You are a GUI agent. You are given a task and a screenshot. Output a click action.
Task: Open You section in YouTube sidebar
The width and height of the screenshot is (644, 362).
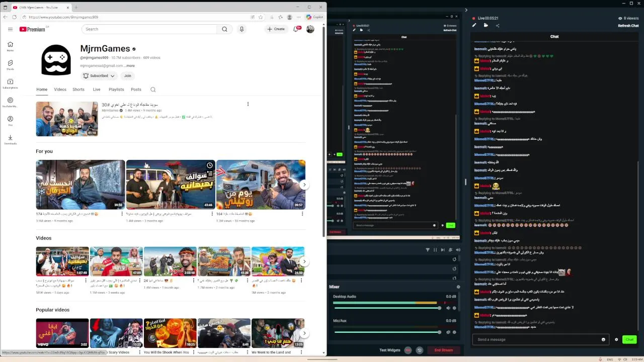[10, 121]
